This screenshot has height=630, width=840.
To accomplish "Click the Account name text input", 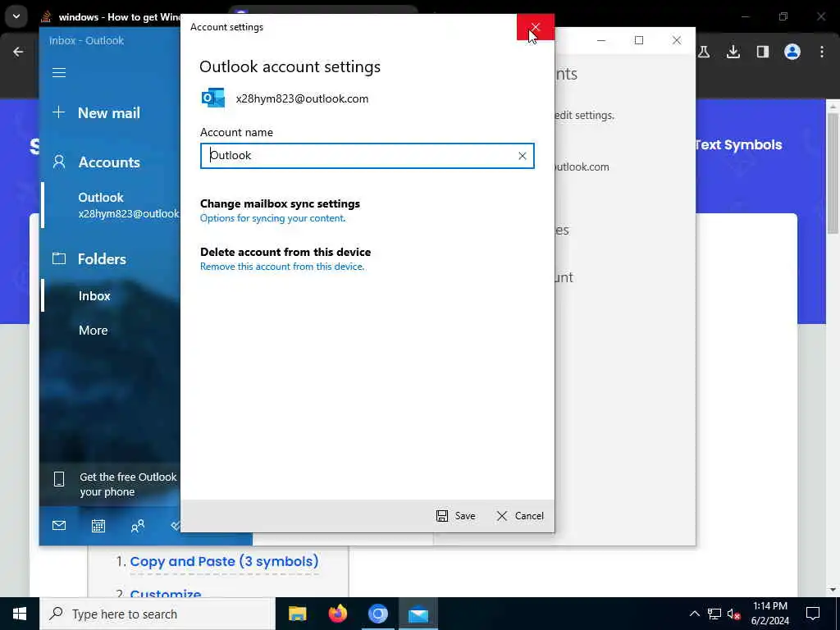I will tap(367, 156).
